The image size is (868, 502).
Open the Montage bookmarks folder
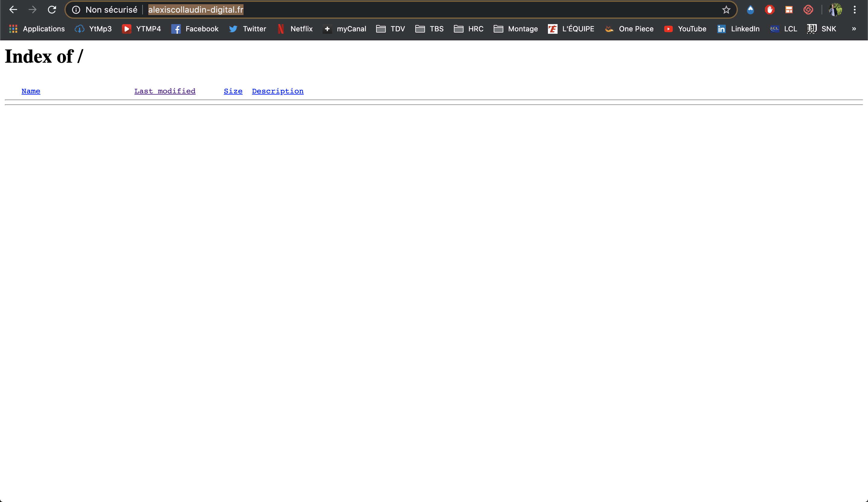[516, 29]
